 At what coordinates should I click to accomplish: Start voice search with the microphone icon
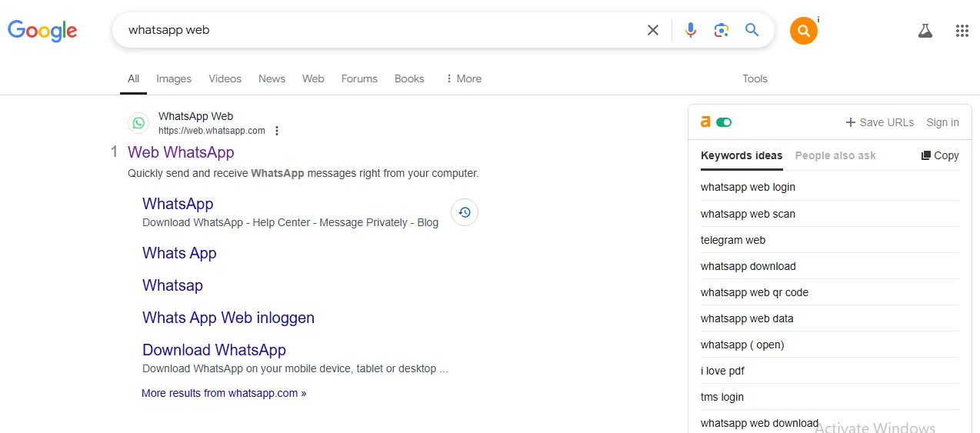[691, 30]
